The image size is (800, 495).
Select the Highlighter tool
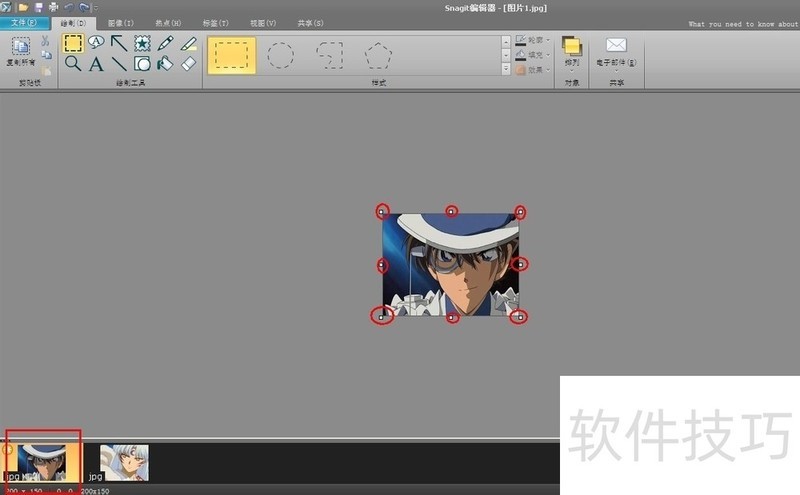(x=189, y=43)
